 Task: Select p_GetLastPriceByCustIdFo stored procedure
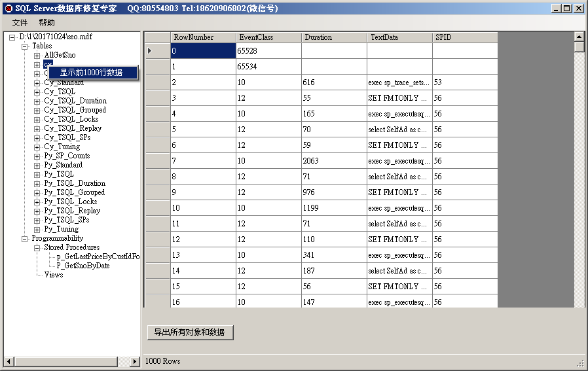tap(98, 256)
